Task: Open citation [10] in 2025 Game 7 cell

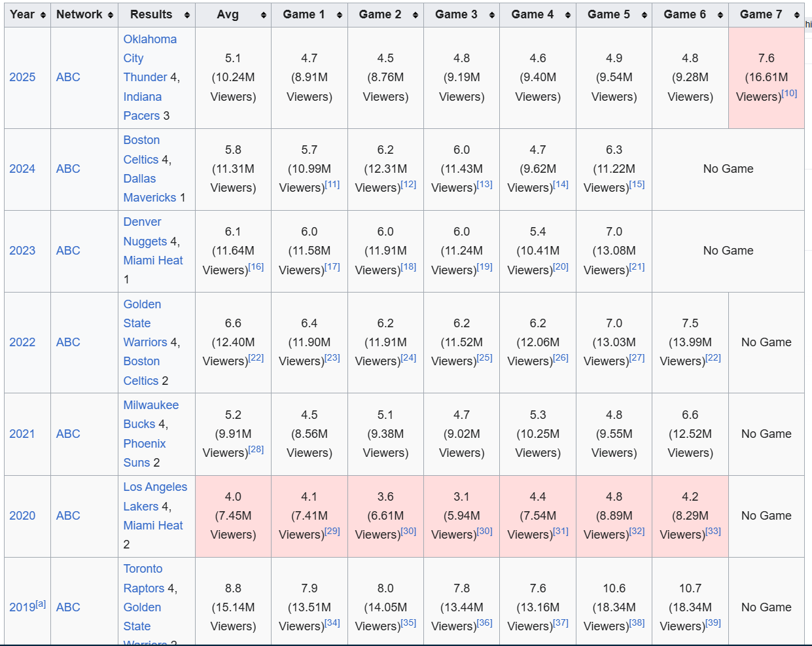Action: point(790,93)
